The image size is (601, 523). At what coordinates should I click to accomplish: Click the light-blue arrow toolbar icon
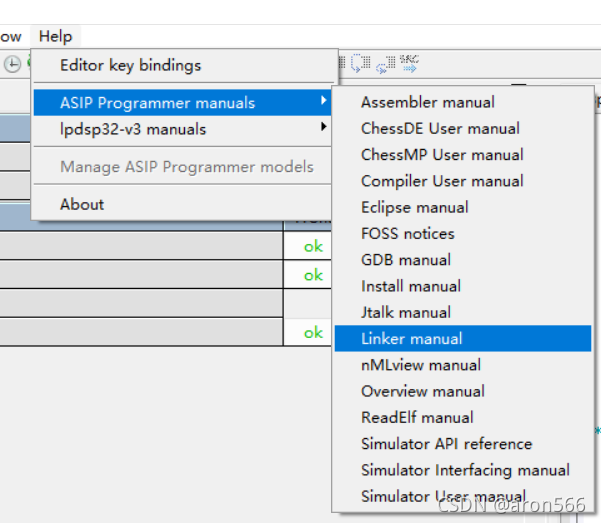(x=409, y=64)
